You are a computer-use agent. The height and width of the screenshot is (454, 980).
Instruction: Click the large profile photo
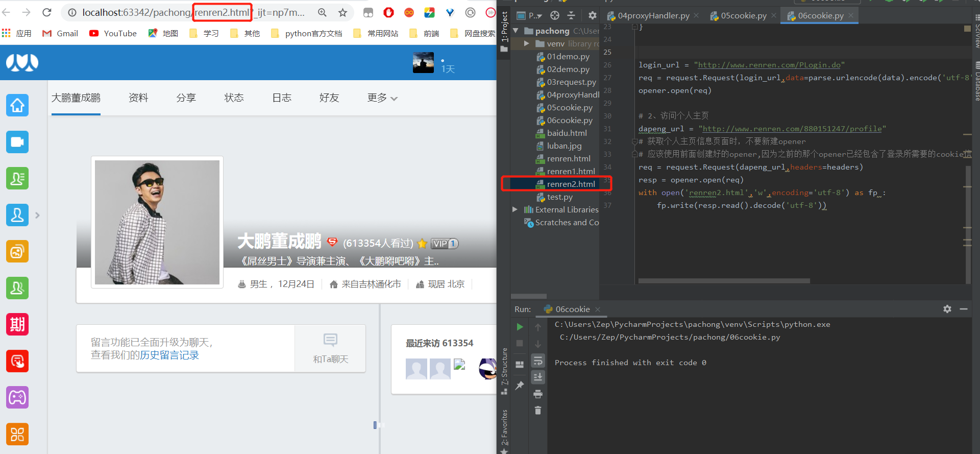click(157, 222)
